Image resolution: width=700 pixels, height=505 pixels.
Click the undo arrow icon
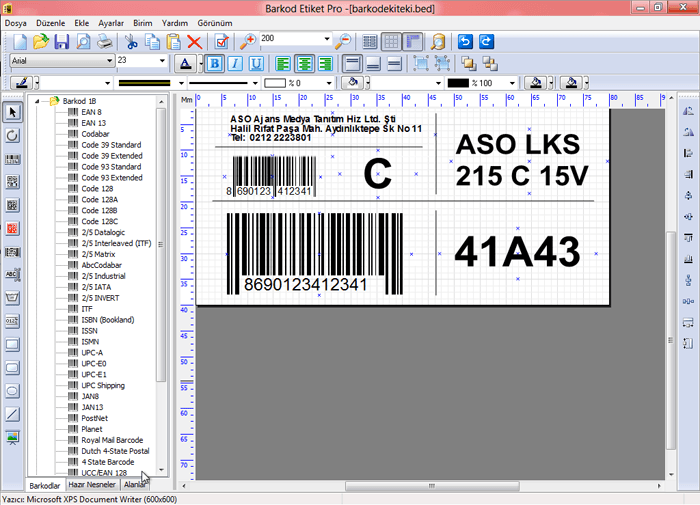coord(465,42)
